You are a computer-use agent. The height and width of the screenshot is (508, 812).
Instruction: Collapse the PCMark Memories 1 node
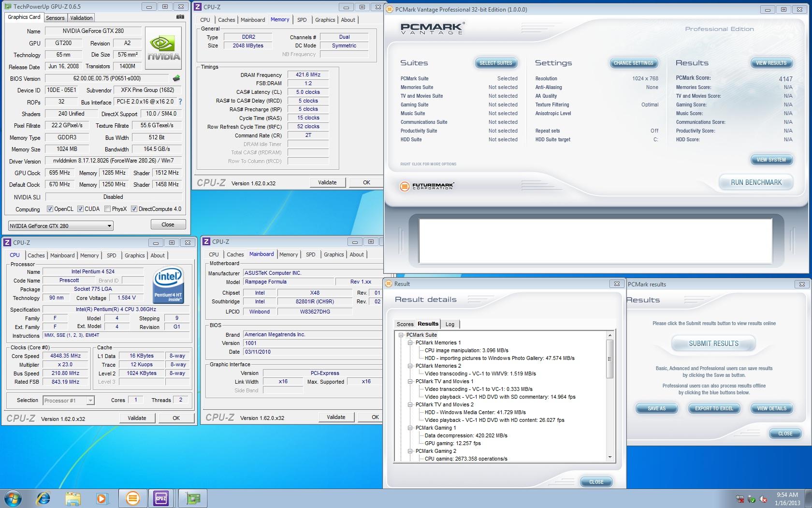pos(410,343)
